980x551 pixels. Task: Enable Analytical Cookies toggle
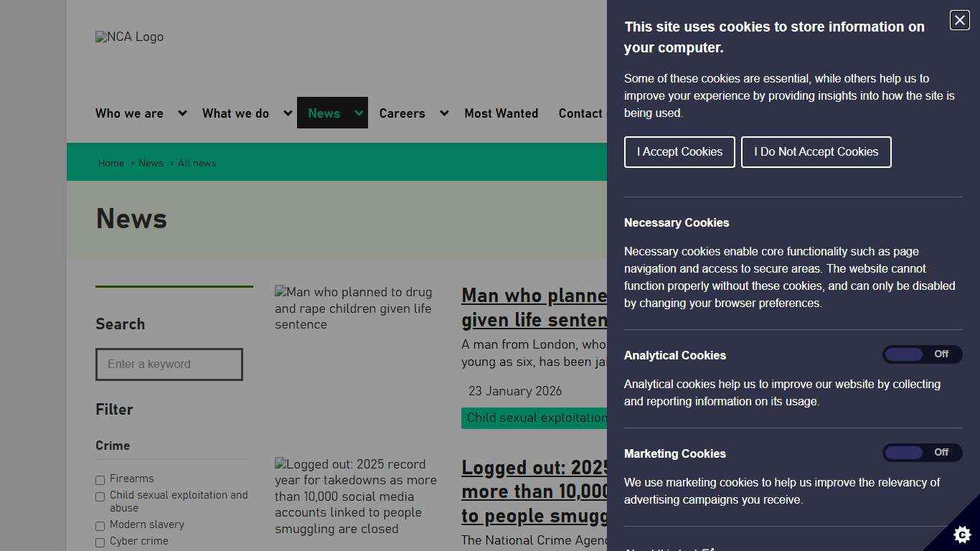923,354
